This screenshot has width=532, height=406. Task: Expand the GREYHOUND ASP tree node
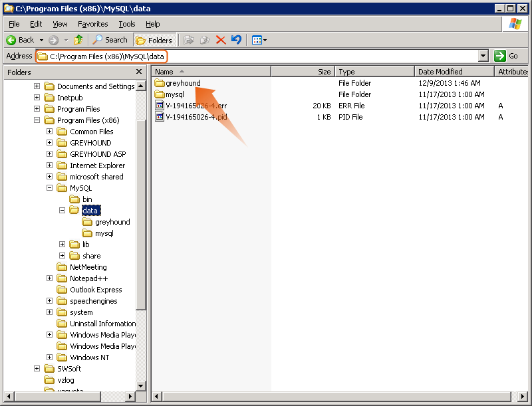[49, 154]
